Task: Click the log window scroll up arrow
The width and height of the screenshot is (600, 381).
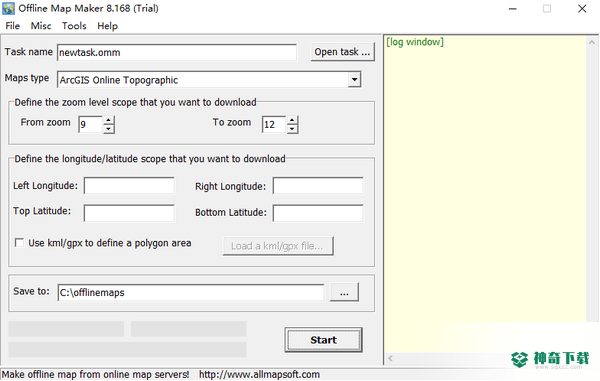Action: click(592, 42)
